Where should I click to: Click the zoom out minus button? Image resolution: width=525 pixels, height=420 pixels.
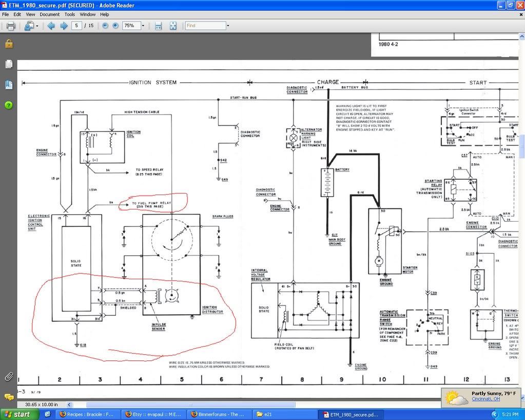(105, 26)
